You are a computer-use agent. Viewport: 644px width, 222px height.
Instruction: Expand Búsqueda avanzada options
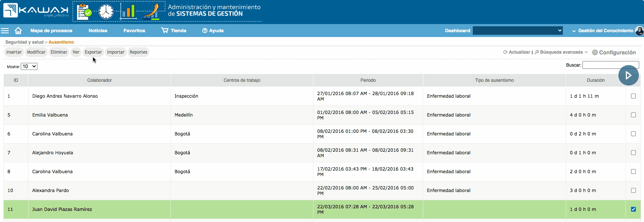561,52
